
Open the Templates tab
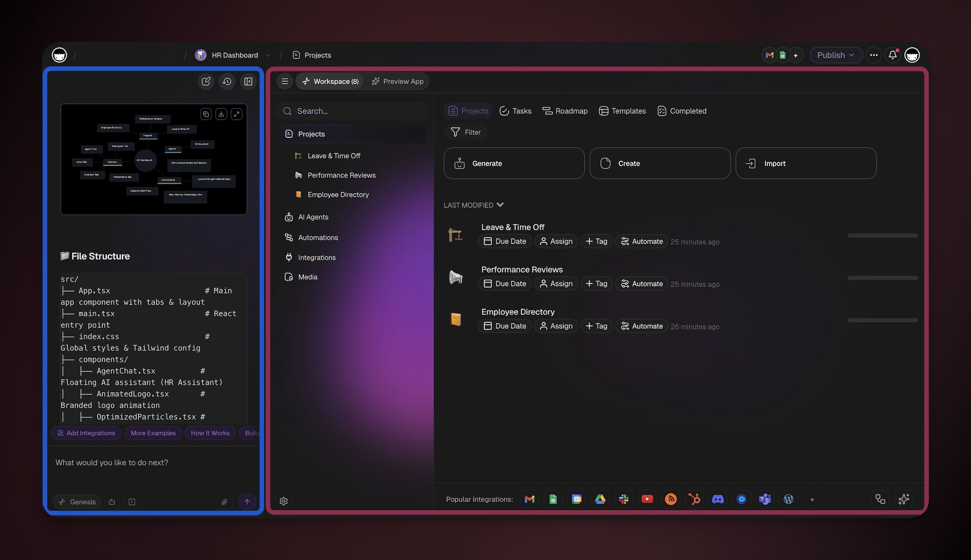pyautogui.click(x=622, y=111)
